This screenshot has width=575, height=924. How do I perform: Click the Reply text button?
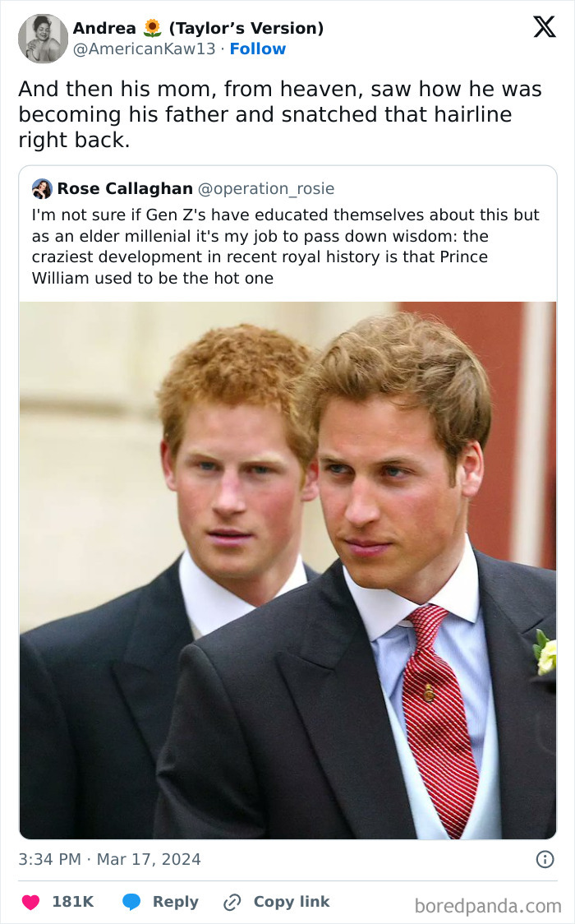pyautogui.click(x=175, y=902)
